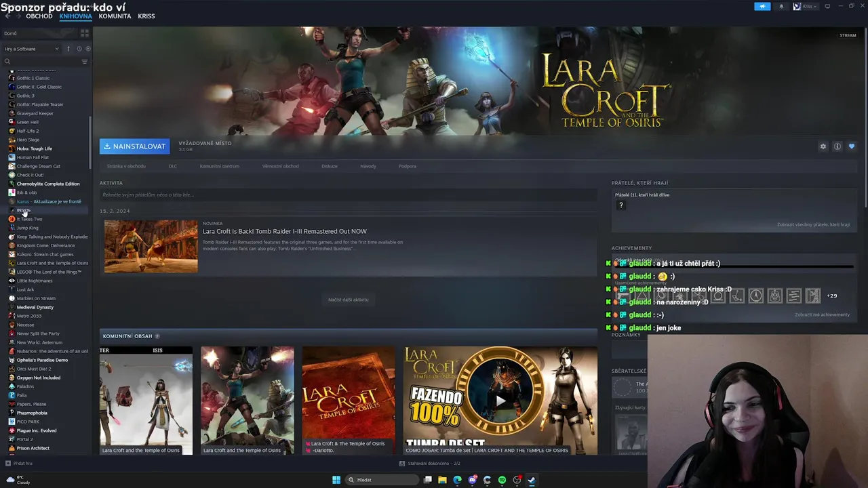
Task: Click the NAINSTALOVAT install button
Action: coord(134,146)
